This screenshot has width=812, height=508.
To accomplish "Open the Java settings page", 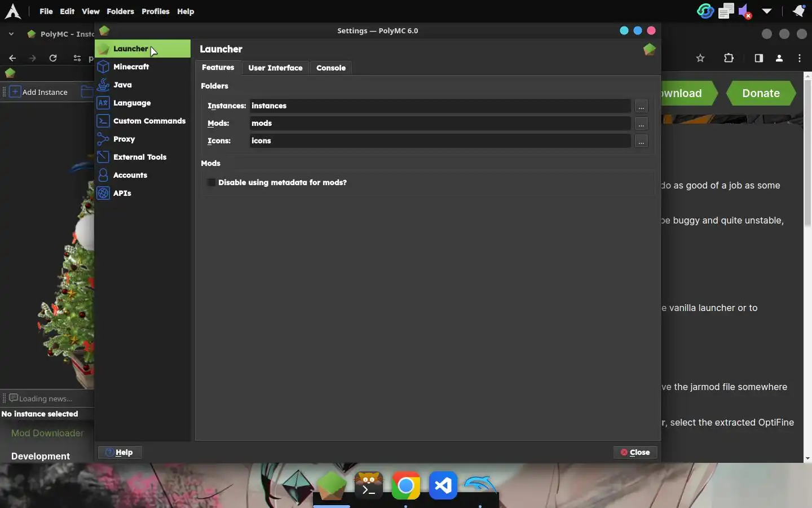I will point(142,85).
